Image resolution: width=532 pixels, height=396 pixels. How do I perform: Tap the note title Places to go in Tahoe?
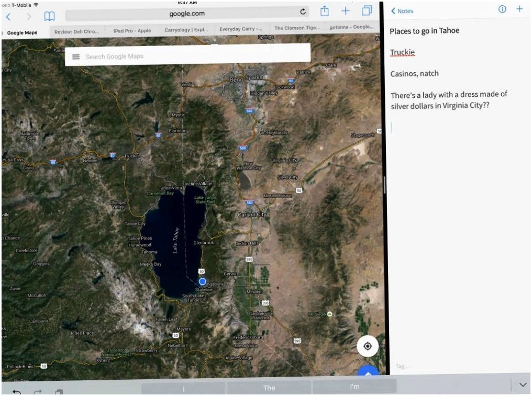click(425, 31)
